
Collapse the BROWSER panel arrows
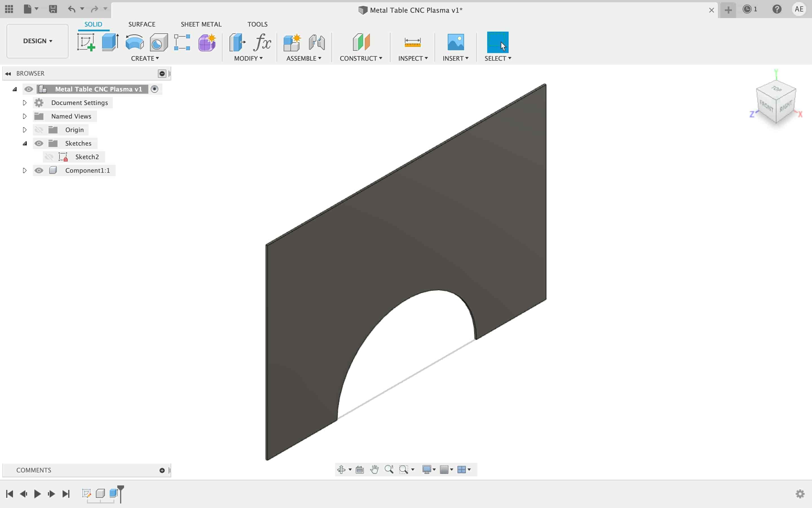click(x=8, y=74)
